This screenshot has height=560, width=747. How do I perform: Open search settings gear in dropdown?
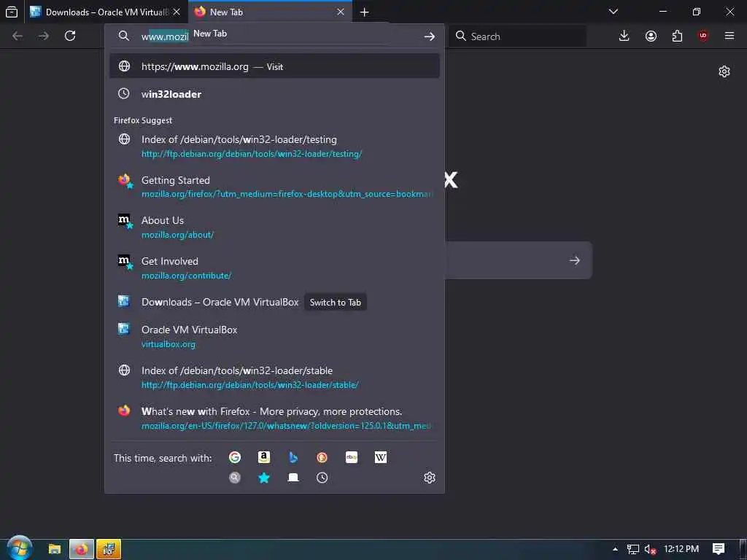[x=429, y=478]
